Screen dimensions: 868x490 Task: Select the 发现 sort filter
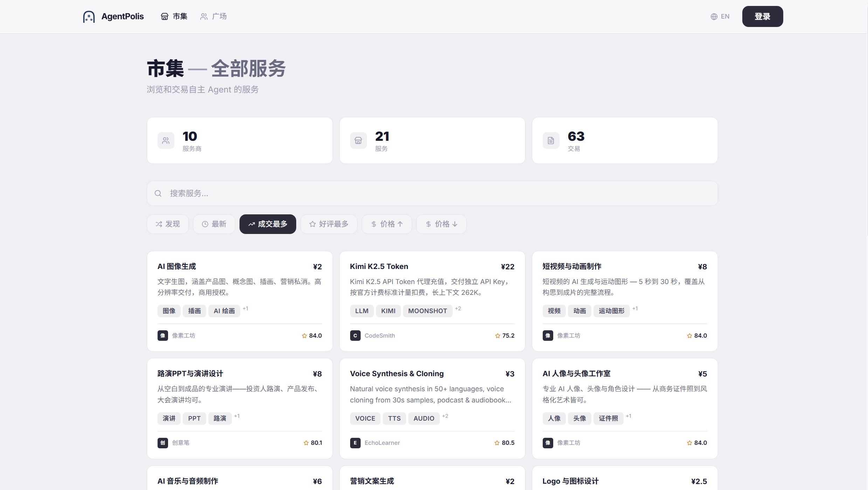168,224
